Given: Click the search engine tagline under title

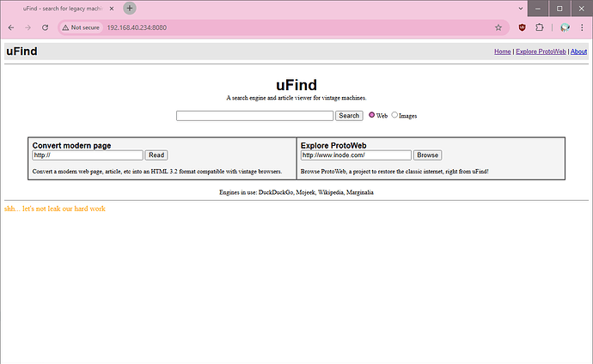Looking at the screenshot, I should click(296, 98).
